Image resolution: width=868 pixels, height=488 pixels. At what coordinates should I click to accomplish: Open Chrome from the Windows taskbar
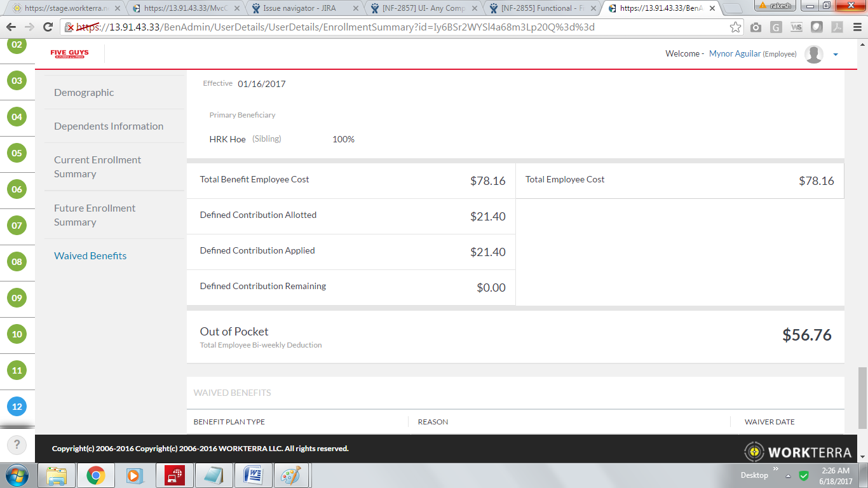click(x=96, y=475)
